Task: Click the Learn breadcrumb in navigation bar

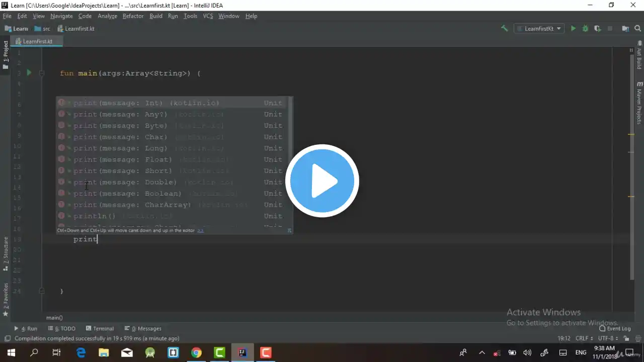Action: tap(17, 29)
